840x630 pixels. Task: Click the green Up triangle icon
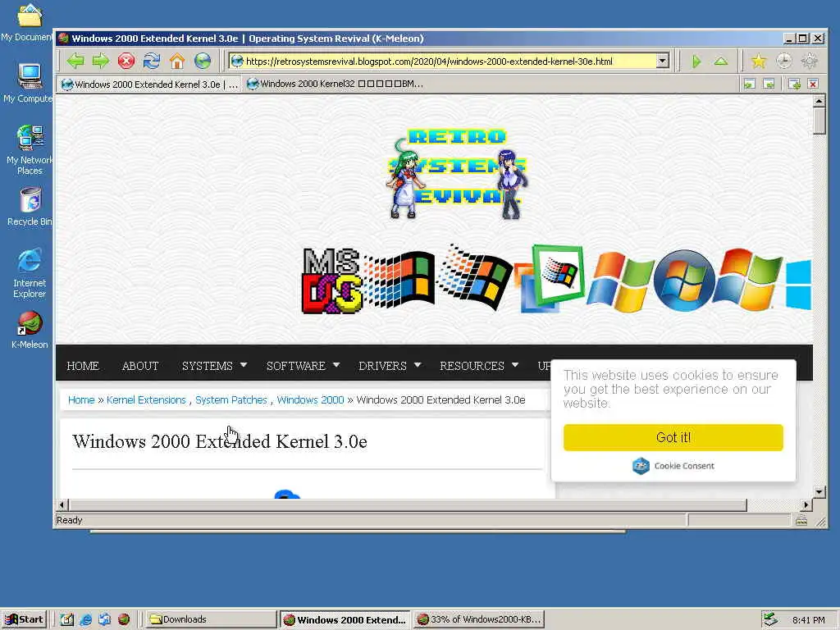pyautogui.click(x=721, y=61)
